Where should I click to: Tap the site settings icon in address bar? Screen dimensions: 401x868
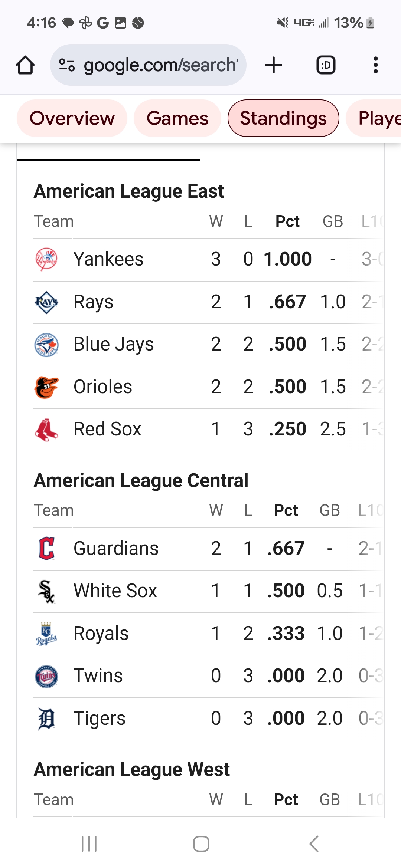(67, 65)
